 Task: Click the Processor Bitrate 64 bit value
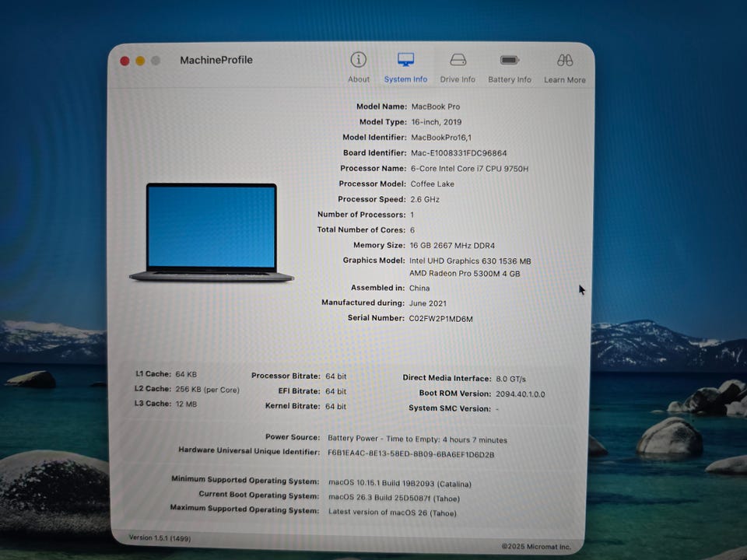336,376
